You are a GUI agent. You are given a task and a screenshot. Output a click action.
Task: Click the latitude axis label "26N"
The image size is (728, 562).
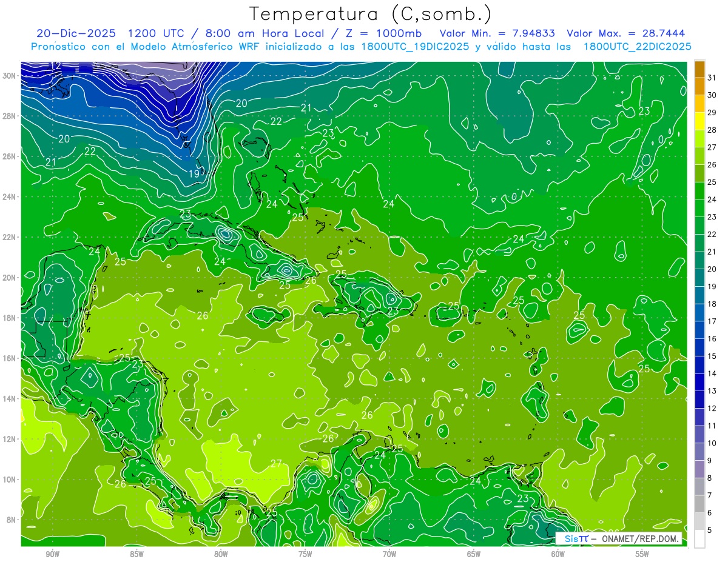(10, 156)
